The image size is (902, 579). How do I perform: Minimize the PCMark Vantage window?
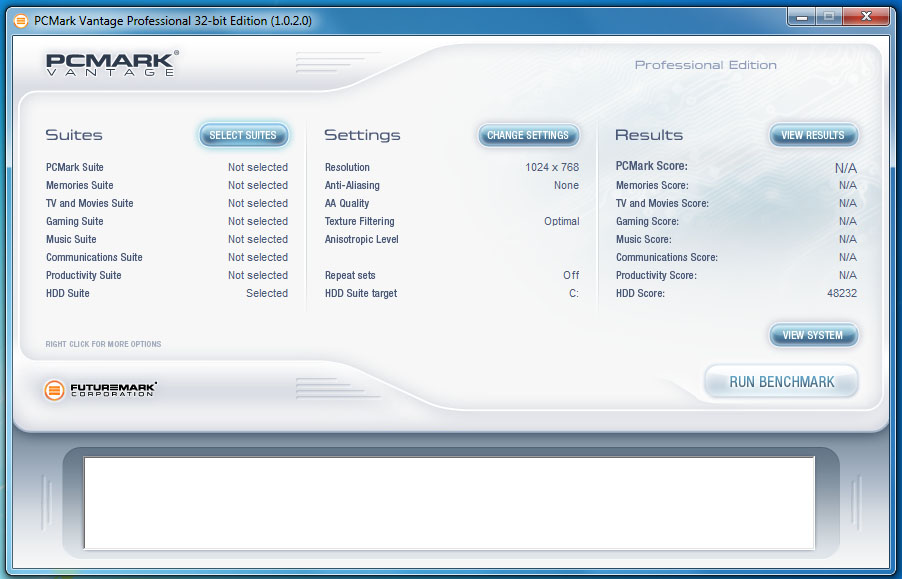pos(801,17)
